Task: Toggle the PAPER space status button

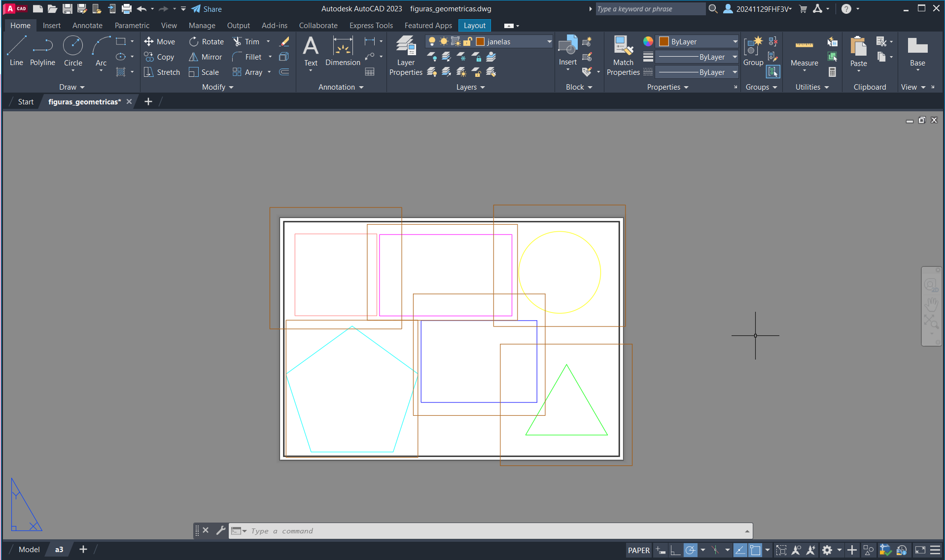Action: pos(638,550)
